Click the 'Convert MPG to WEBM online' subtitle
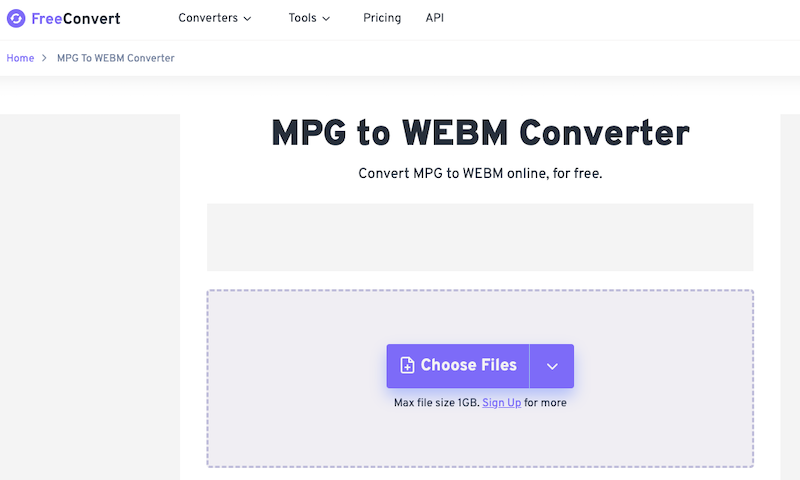 point(480,173)
